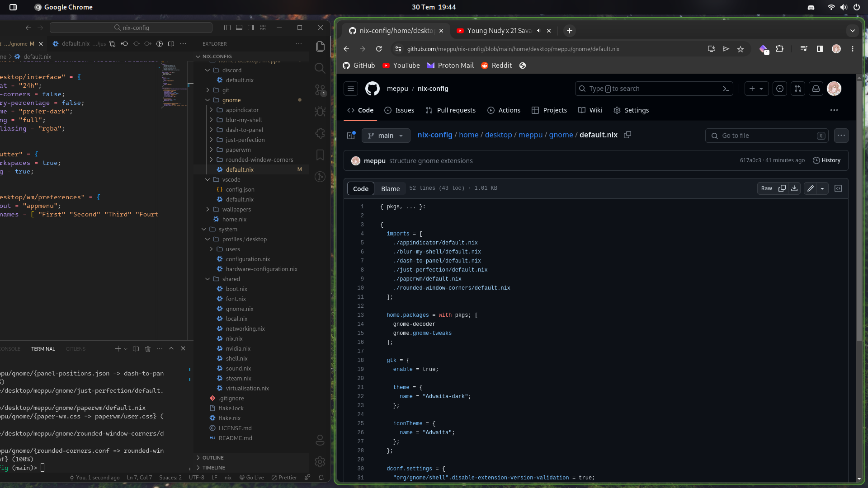Switch to the Blame tab

click(390, 188)
